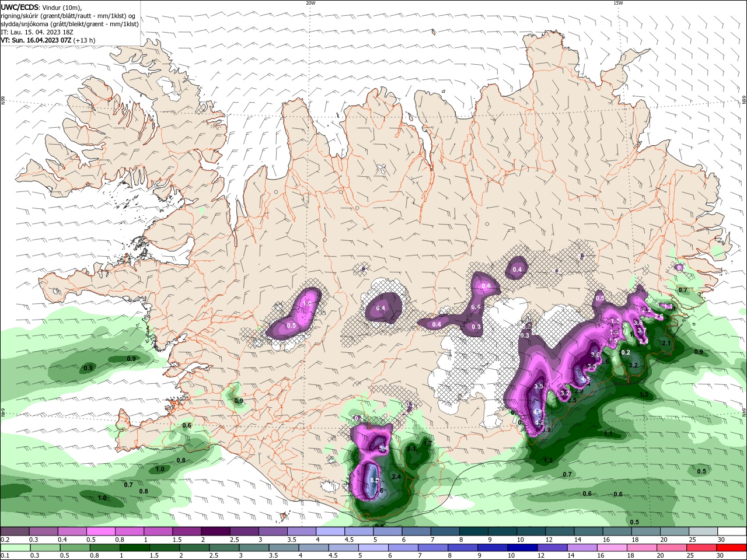Pick snow legend swatch between 2 and 2.5
The height and width of the screenshot is (560, 747).
(x=215, y=531)
